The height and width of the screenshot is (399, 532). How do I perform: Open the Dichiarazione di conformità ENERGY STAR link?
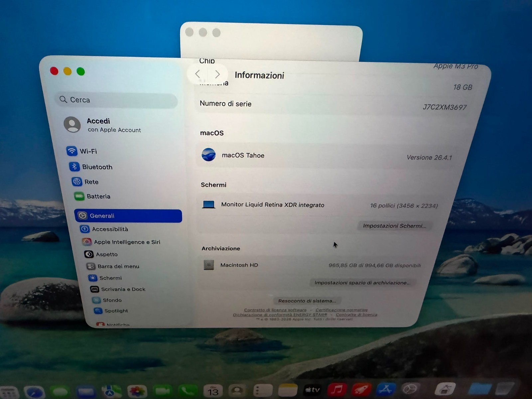(280, 315)
